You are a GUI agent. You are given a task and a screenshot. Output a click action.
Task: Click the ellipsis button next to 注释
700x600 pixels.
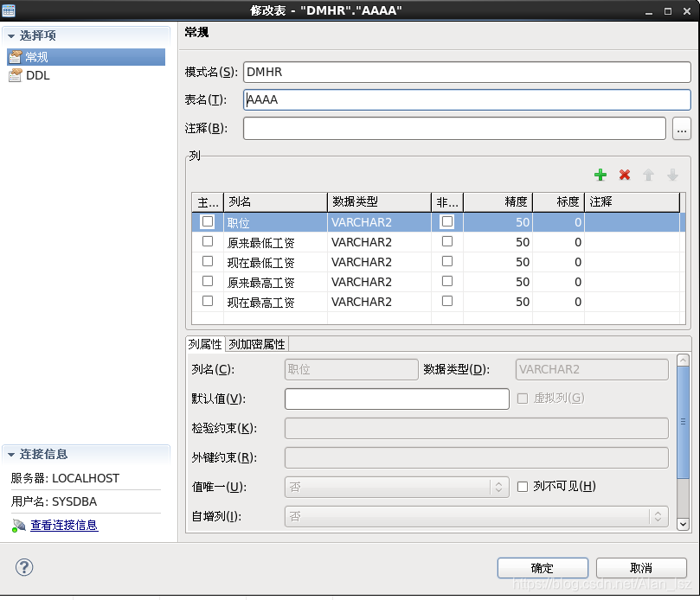(x=681, y=129)
